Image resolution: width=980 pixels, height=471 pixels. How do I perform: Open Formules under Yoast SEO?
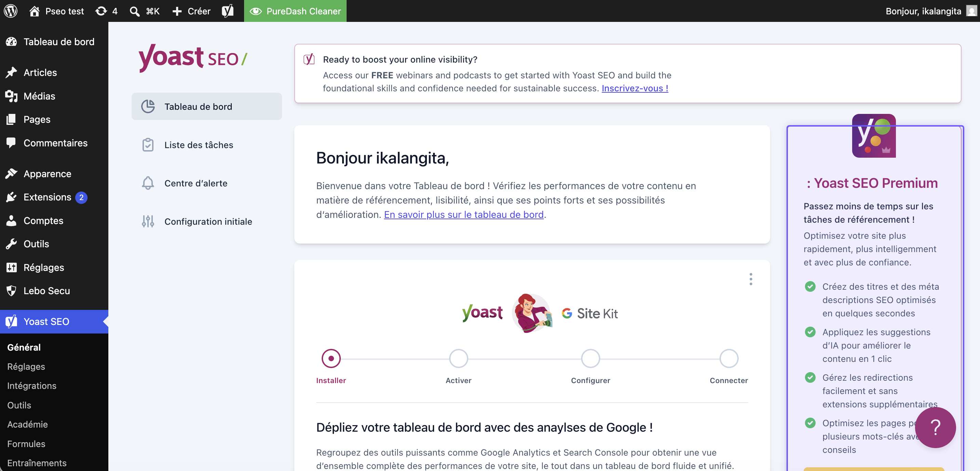pyautogui.click(x=26, y=444)
